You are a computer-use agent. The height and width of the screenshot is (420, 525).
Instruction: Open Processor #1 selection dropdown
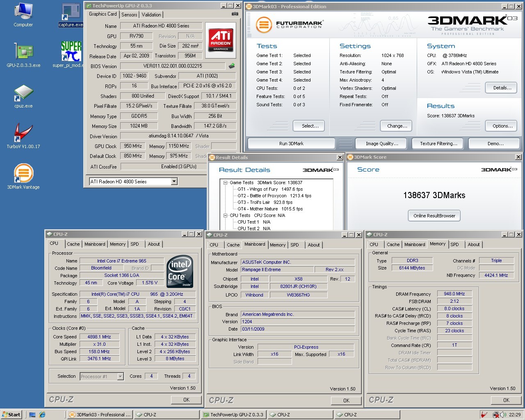(x=120, y=376)
